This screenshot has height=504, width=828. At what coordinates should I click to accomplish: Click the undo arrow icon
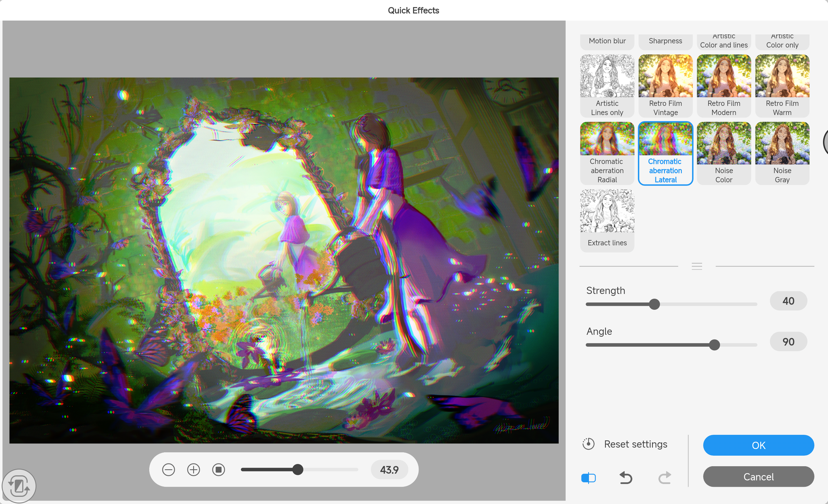(626, 477)
